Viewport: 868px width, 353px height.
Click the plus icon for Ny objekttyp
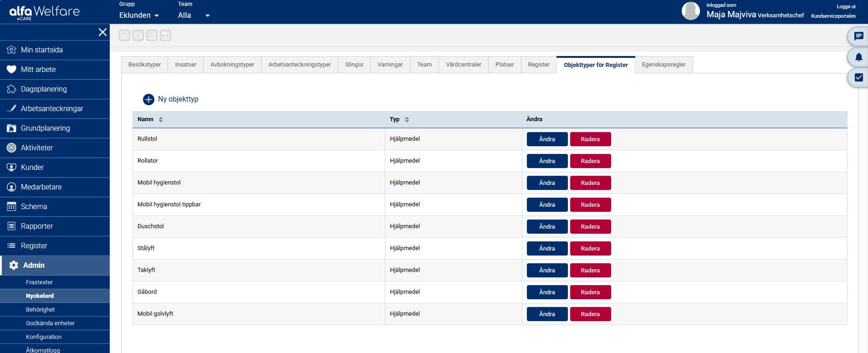[x=148, y=99]
